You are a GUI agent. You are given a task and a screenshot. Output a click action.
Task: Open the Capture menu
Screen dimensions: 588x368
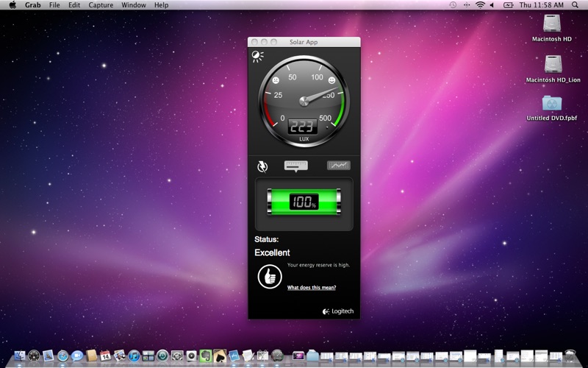tap(101, 5)
